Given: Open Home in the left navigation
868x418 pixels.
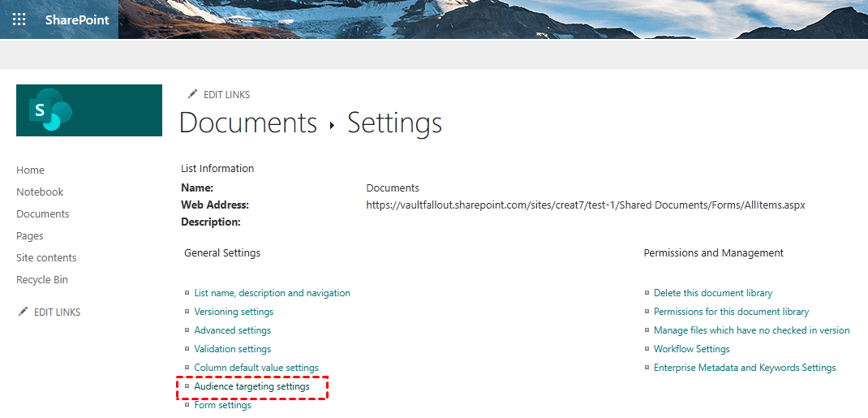Looking at the screenshot, I should click(x=30, y=170).
